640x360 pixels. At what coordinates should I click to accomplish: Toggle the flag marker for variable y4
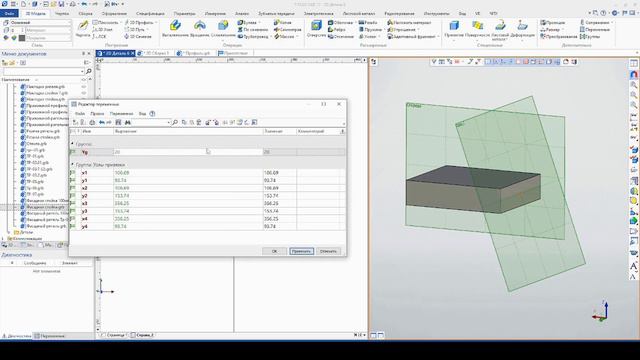click(x=73, y=226)
